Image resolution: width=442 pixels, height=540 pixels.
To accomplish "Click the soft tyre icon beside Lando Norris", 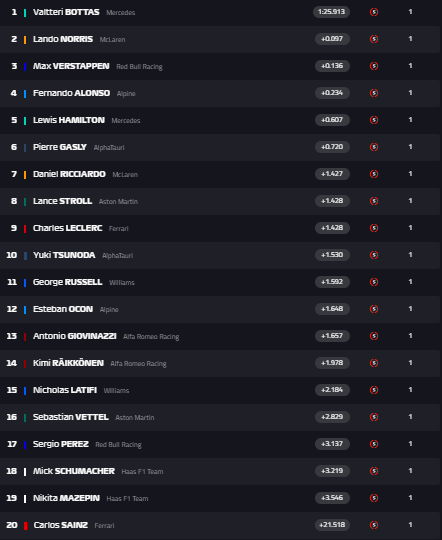I will coord(374,39).
